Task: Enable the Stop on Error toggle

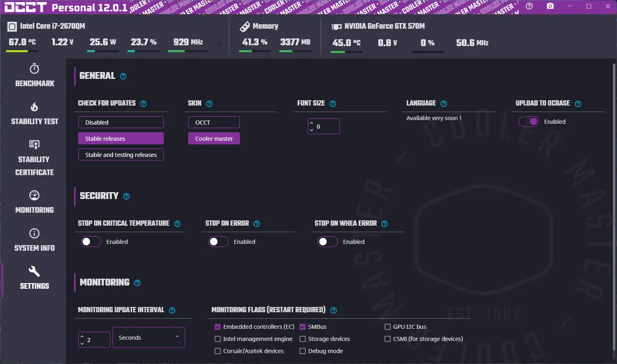Action: 218,242
